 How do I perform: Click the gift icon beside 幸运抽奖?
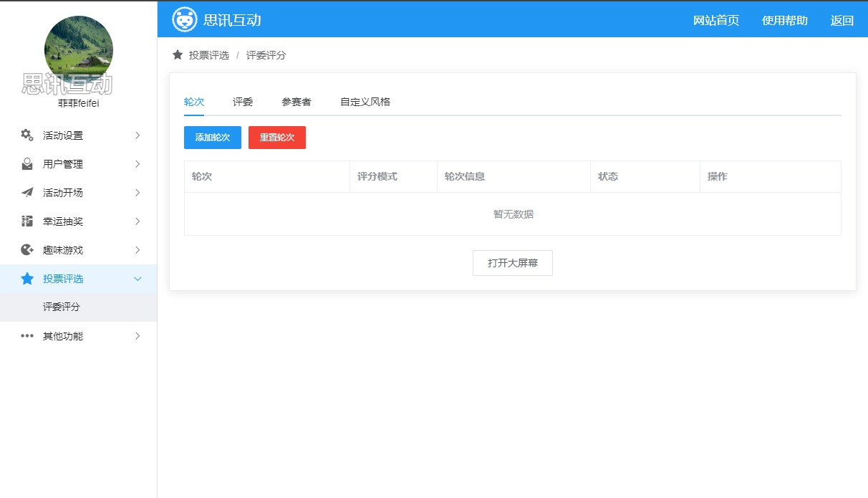pyautogui.click(x=27, y=221)
